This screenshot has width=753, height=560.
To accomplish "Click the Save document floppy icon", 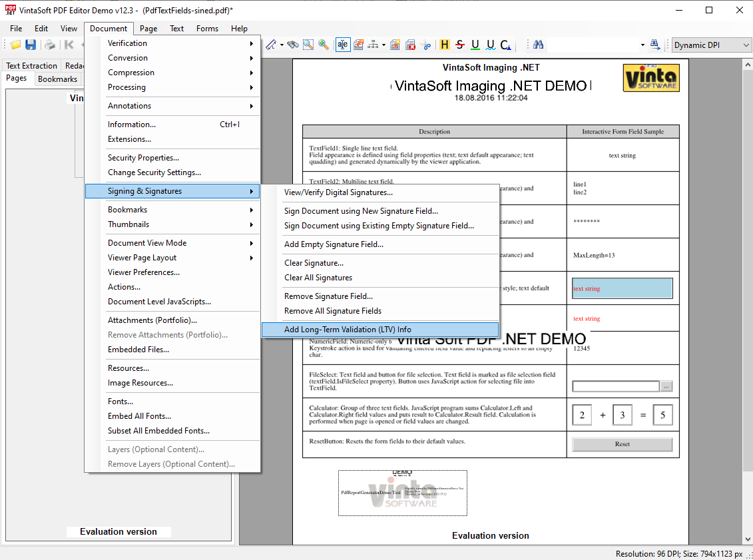I will coord(31,45).
